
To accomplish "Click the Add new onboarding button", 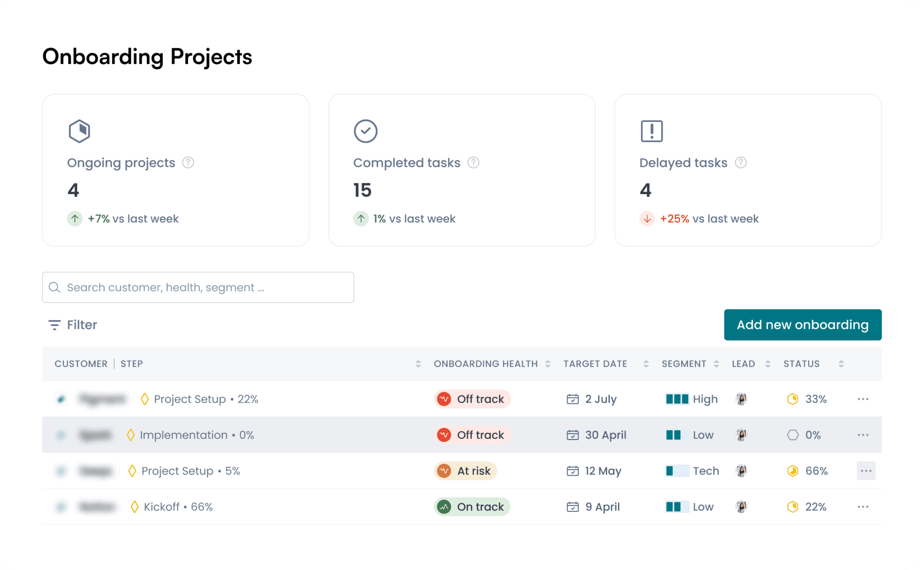I will click(803, 324).
